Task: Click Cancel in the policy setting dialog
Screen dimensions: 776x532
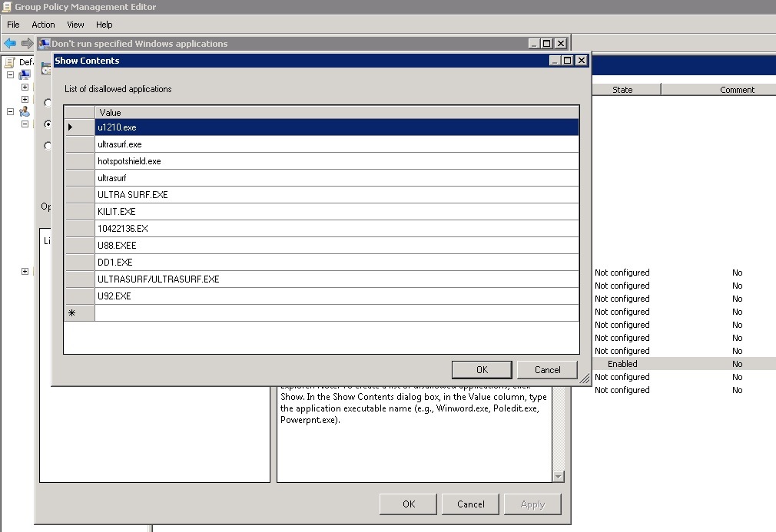Action: (471, 504)
